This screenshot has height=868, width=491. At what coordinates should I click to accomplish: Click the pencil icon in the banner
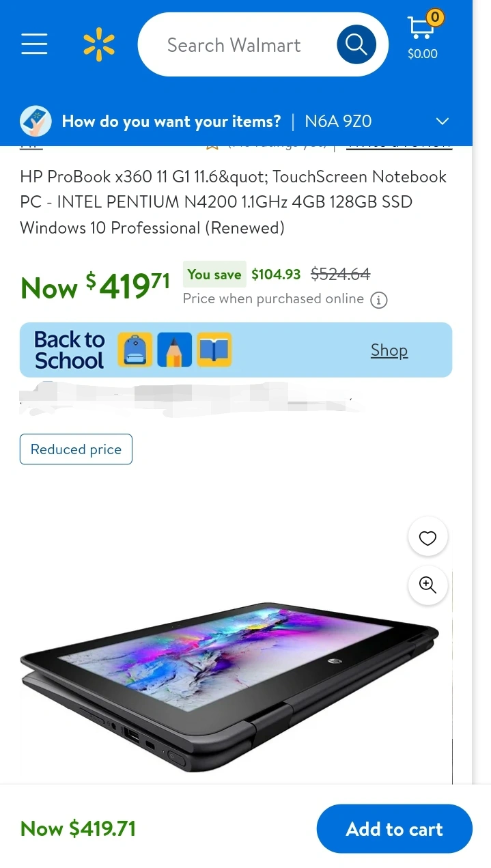[x=174, y=350]
